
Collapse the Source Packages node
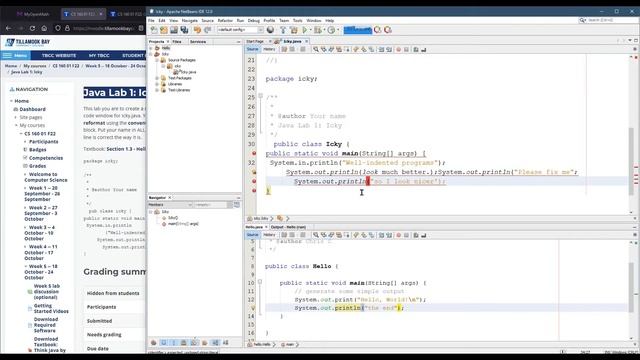[x=157, y=60]
